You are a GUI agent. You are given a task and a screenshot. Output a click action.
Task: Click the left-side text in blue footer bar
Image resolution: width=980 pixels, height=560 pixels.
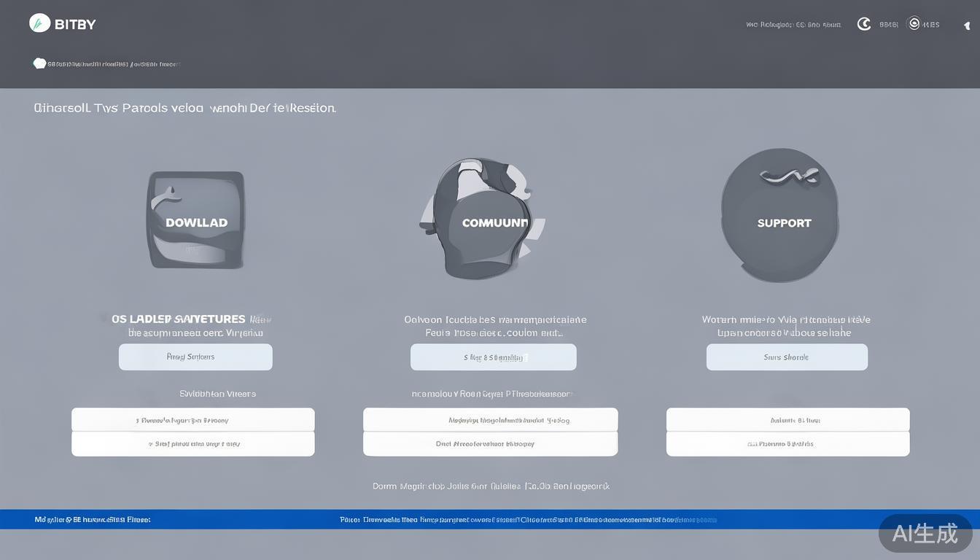[x=93, y=520]
